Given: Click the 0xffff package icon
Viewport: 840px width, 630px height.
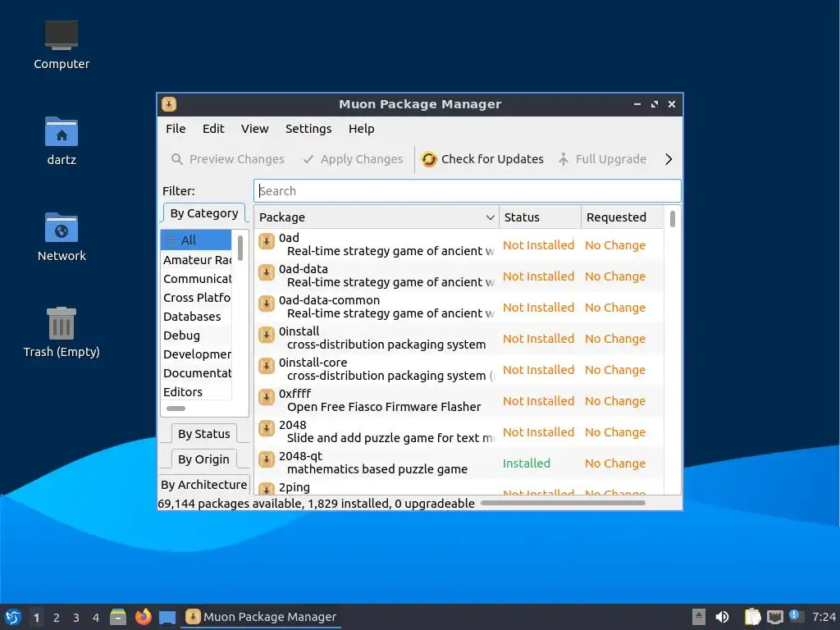Looking at the screenshot, I should click(267, 397).
